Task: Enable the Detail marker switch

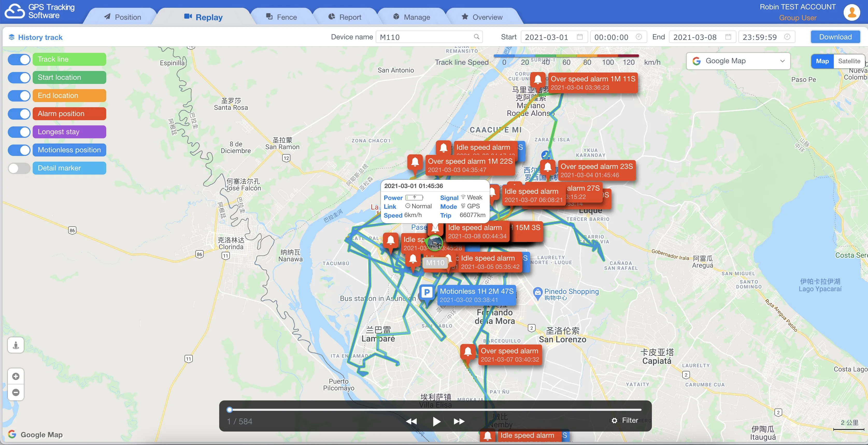Action: tap(19, 168)
